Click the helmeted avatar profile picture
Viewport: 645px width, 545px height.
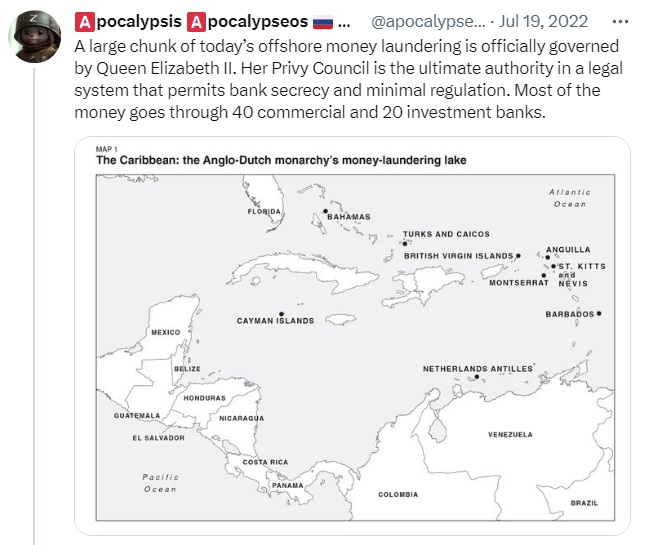pyautogui.click(x=35, y=37)
